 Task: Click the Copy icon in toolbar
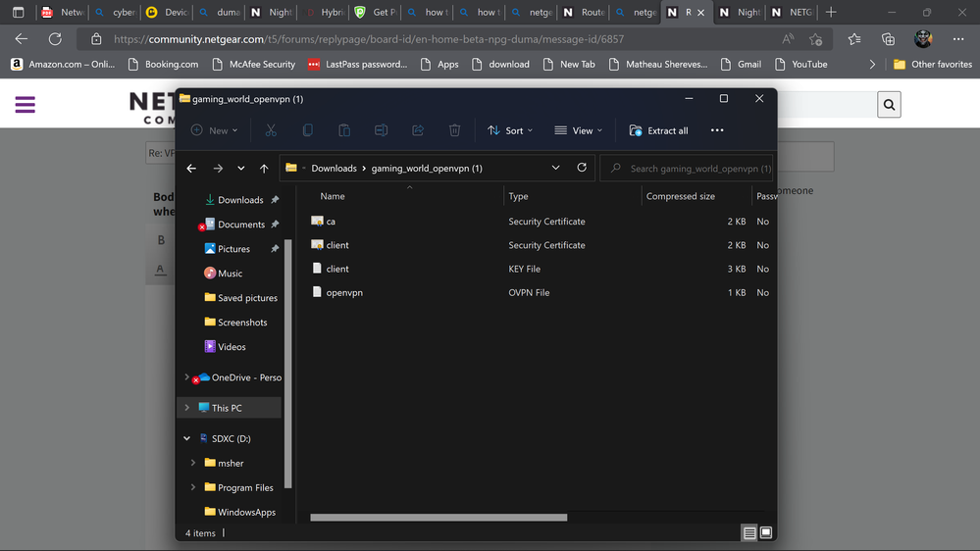[x=307, y=130]
